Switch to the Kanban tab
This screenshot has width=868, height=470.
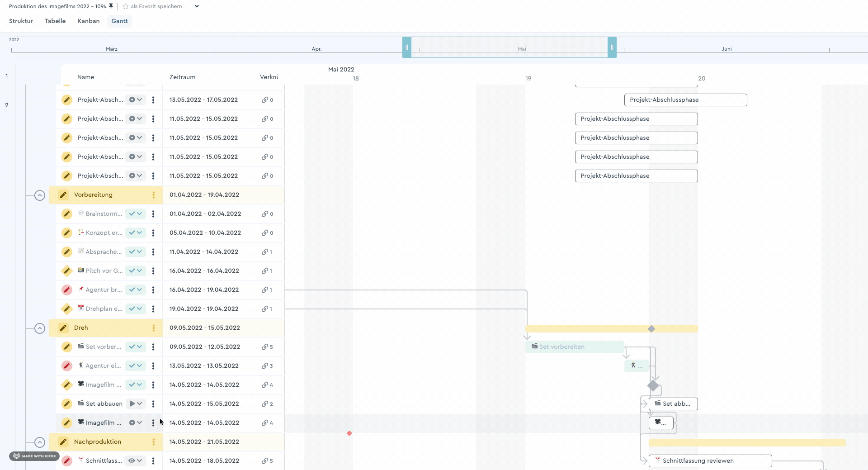(x=88, y=21)
